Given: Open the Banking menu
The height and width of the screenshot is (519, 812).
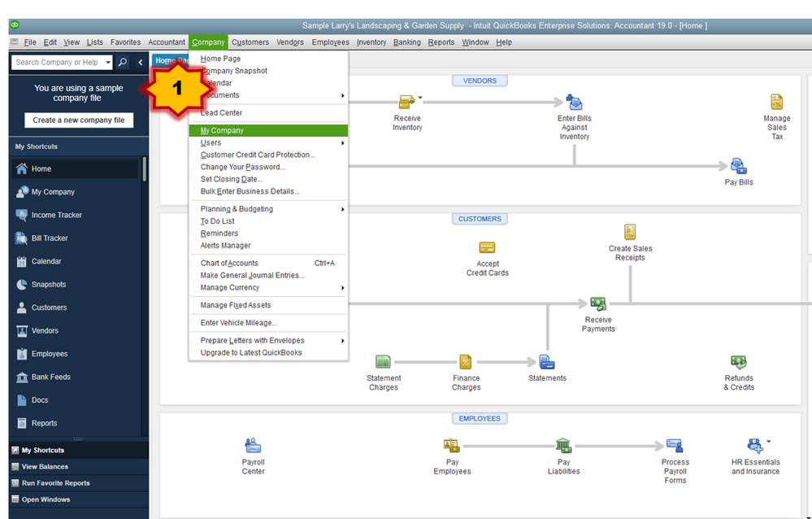Looking at the screenshot, I should click(407, 42).
